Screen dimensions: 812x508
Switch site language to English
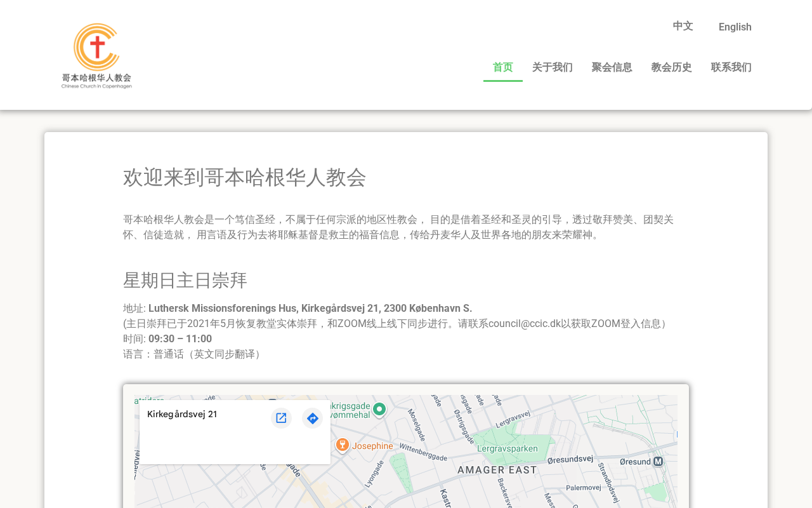735,27
